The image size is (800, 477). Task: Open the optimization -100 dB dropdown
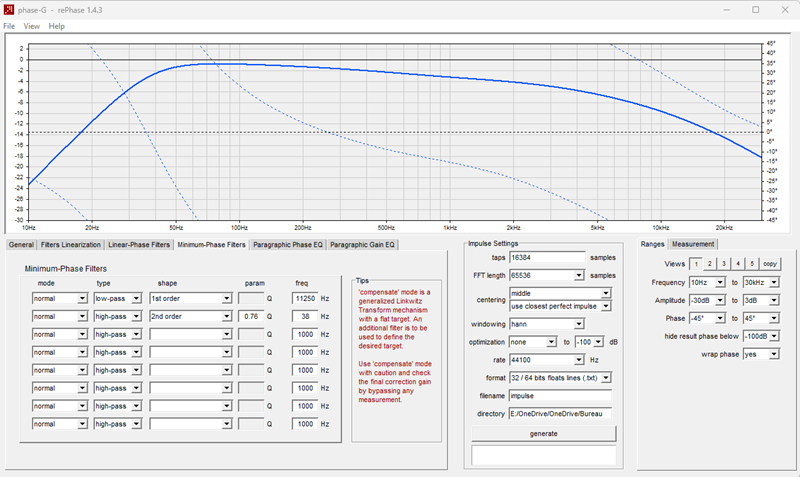(589, 342)
